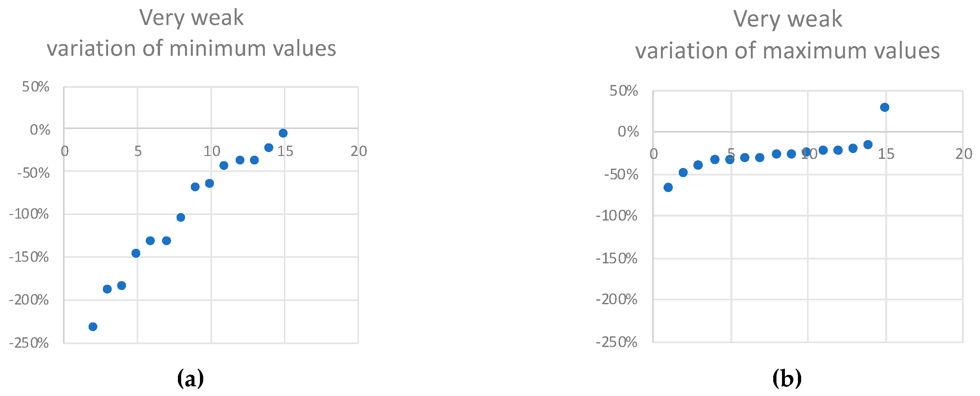This screenshot has height=396, width=980.
Task: Click the minimum values chart title
Action: pyautogui.click(x=192, y=33)
